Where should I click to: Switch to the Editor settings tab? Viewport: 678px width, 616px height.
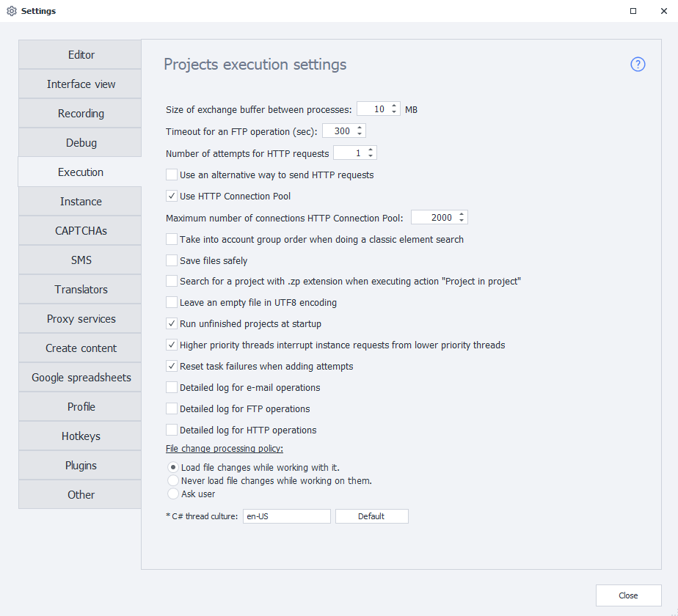(81, 55)
